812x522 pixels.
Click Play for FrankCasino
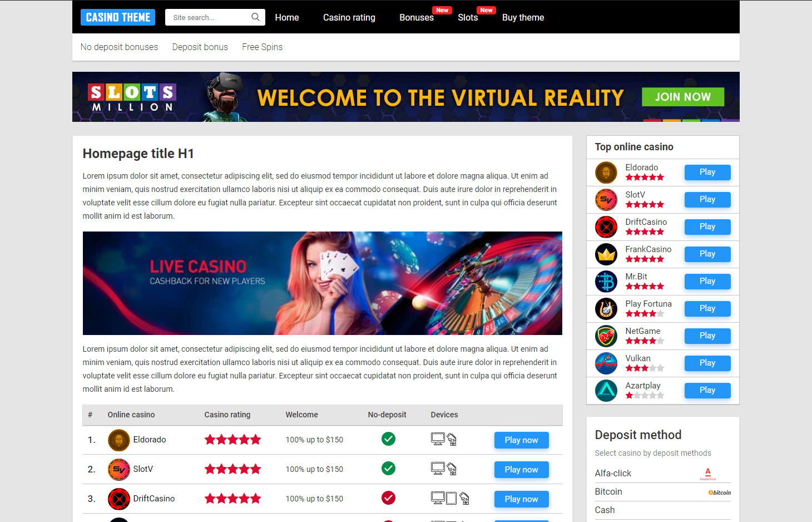click(707, 254)
